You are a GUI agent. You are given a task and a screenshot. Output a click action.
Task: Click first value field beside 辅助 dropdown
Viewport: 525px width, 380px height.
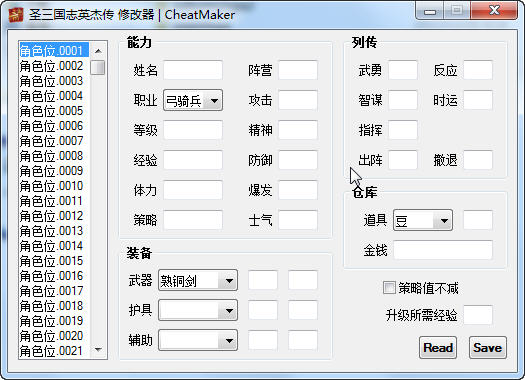263,340
